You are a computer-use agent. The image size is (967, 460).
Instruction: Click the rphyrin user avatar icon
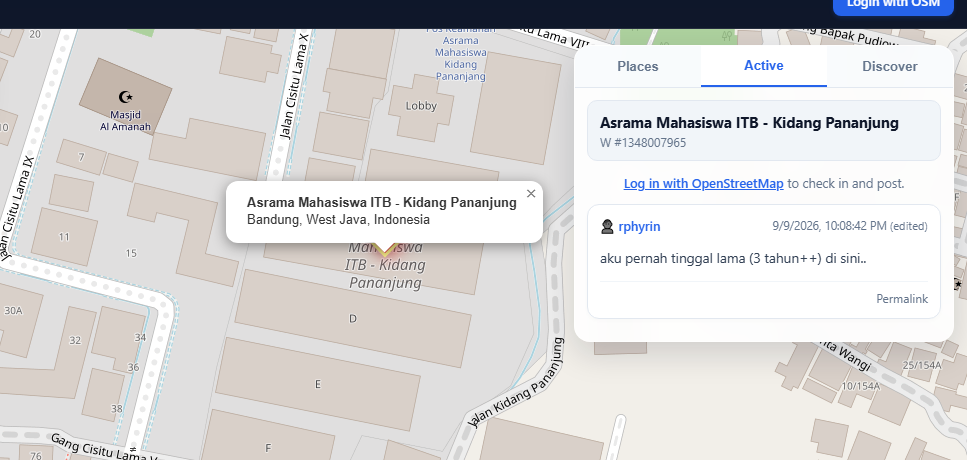pos(607,226)
